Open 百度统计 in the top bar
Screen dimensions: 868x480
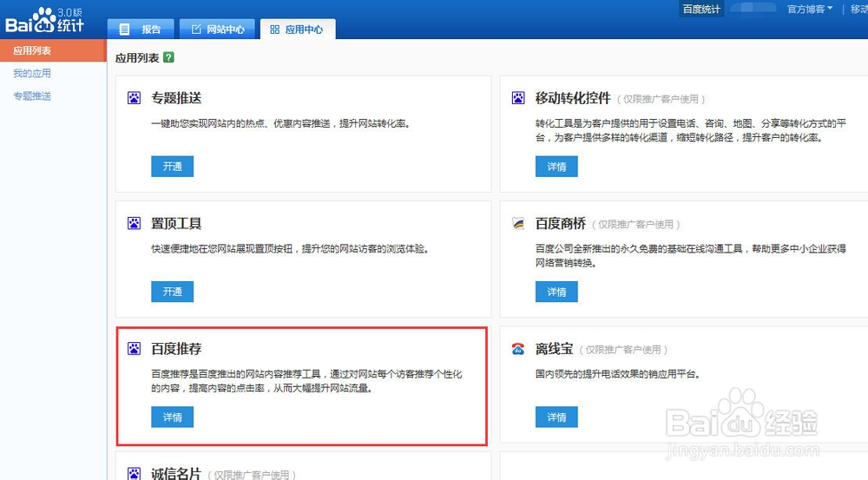click(701, 9)
